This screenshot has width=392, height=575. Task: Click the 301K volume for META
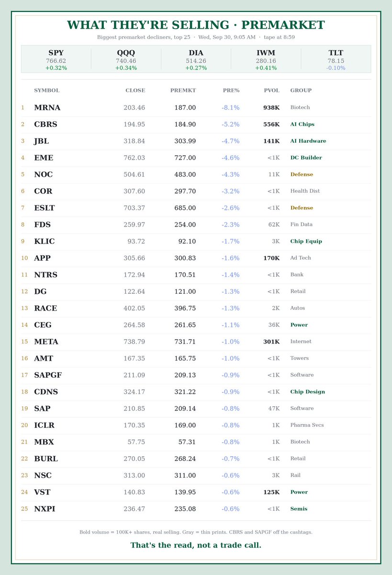pos(271,342)
